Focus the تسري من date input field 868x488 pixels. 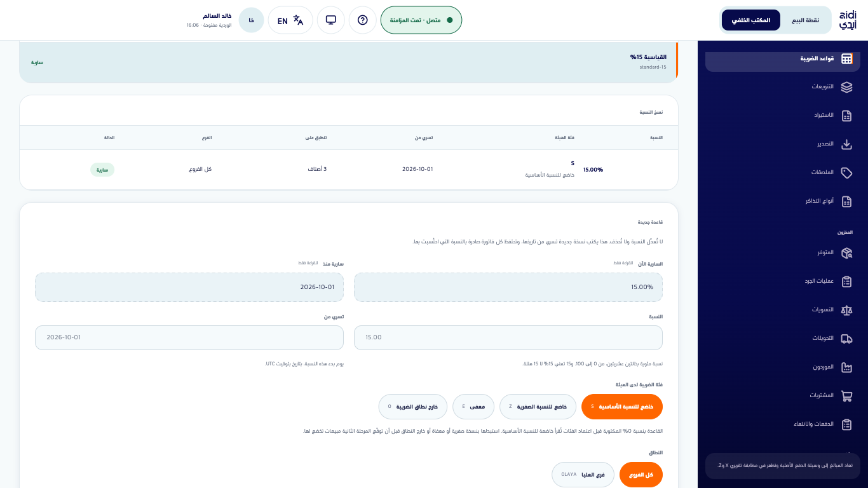click(x=189, y=337)
